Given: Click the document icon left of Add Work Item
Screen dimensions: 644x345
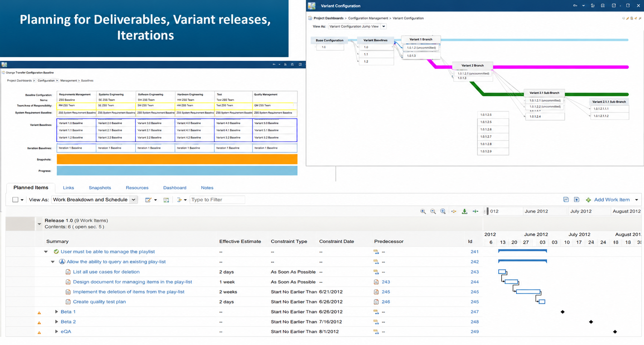Looking at the screenshot, I should point(566,200).
